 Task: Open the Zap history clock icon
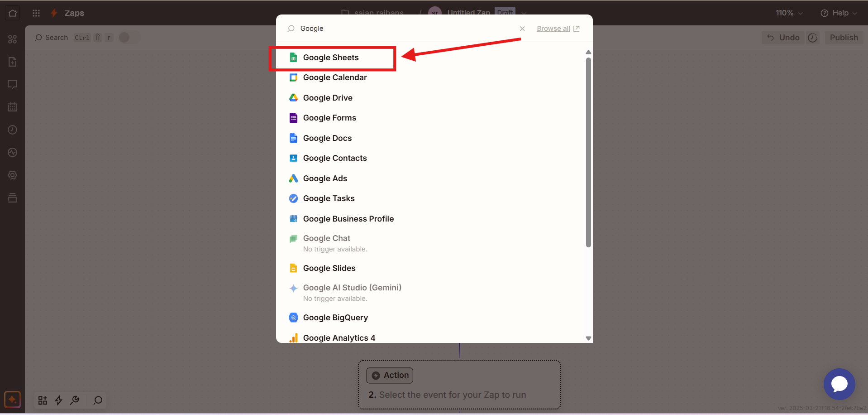pyautogui.click(x=12, y=130)
